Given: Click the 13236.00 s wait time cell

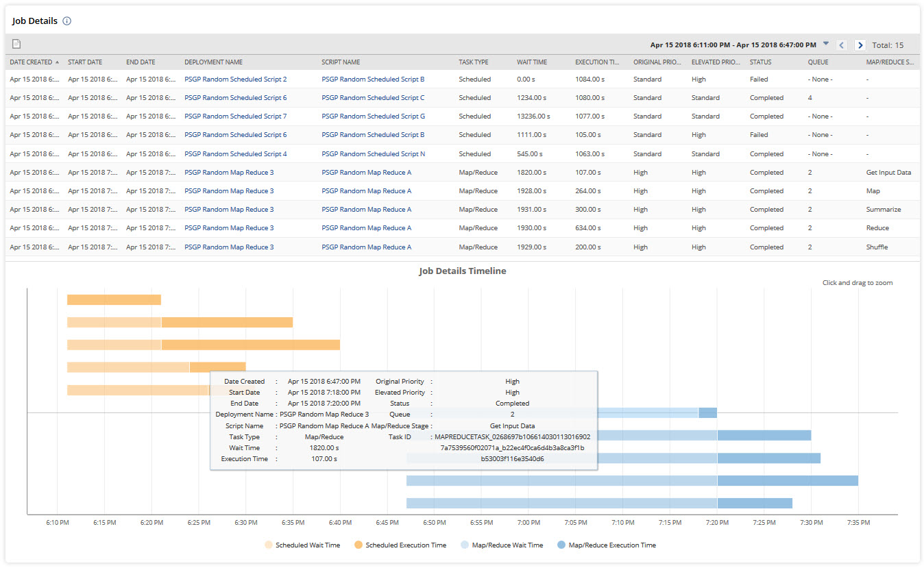Looking at the screenshot, I should 534,116.
